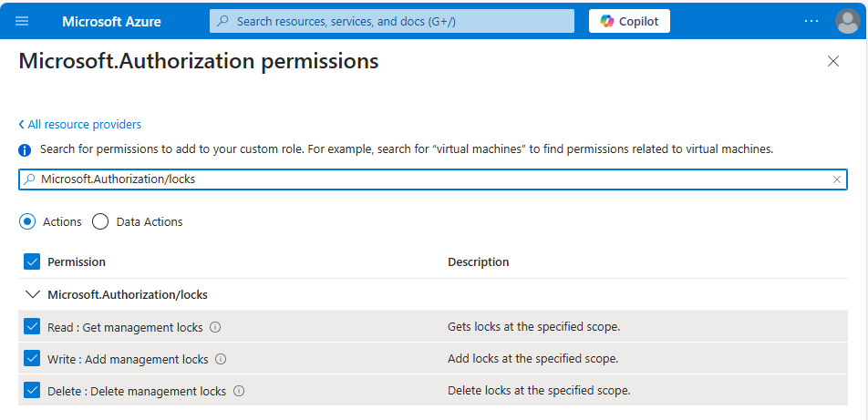This screenshot has height=420, width=868.
Task: Click 'Gets locks at the specified scope.'
Action: (x=533, y=326)
